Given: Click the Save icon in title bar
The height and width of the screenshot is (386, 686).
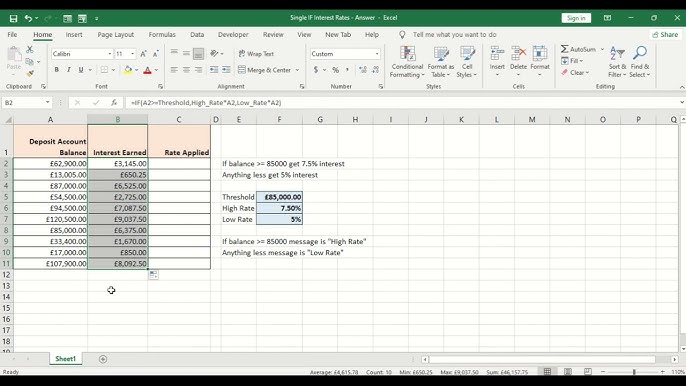Looking at the screenshot, I should point(14,18).
